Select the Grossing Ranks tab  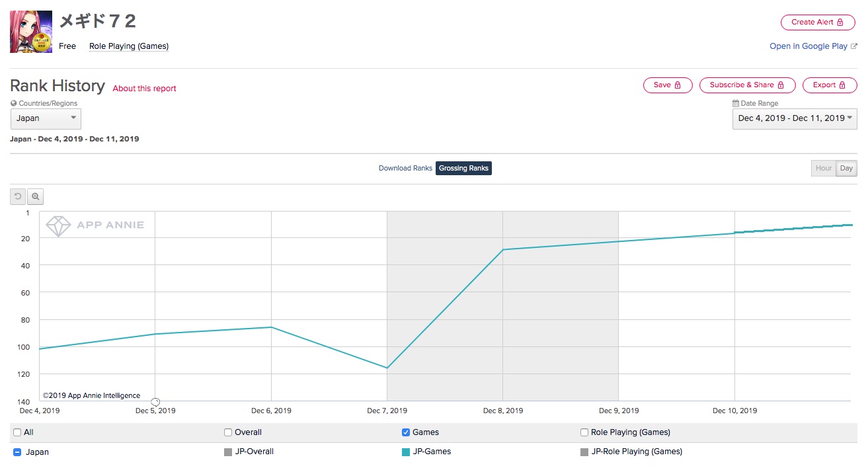463,168
